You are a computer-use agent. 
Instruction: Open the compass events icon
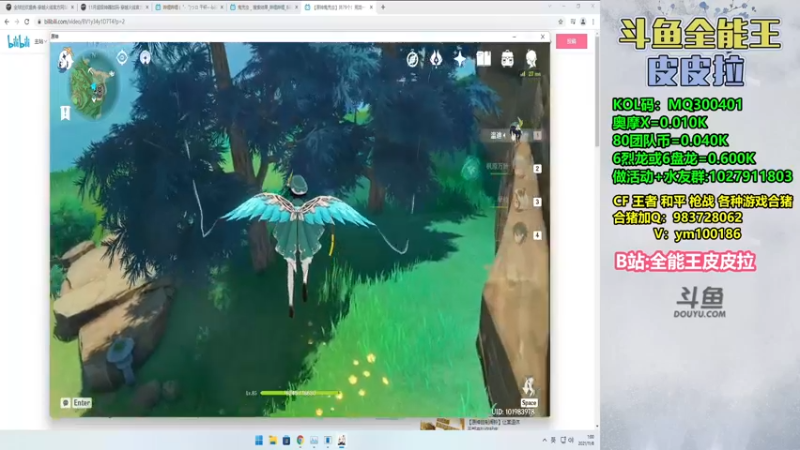(412, 59)
